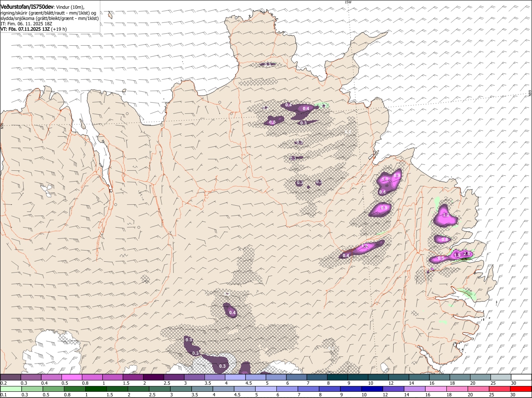
Task: Click the 0.2 label in the upper legend
Action: (x=3, y=383)
